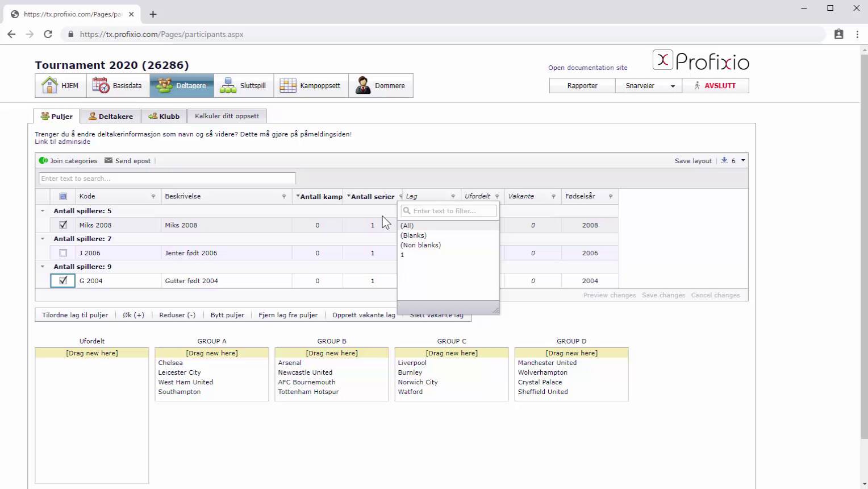
Task: Uncheck the G 2004 row checkbox
Action: click(x=63, y=281)
